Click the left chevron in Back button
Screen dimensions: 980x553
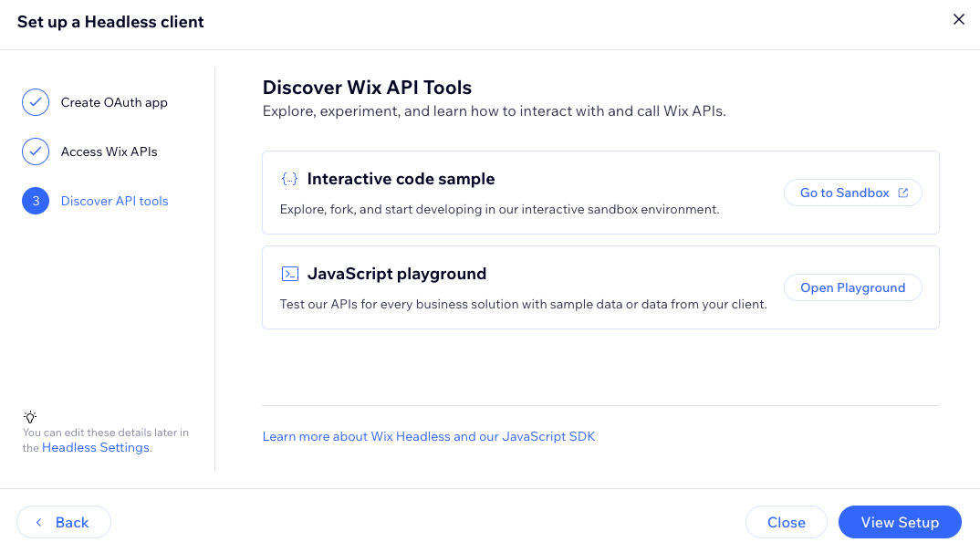38,522
